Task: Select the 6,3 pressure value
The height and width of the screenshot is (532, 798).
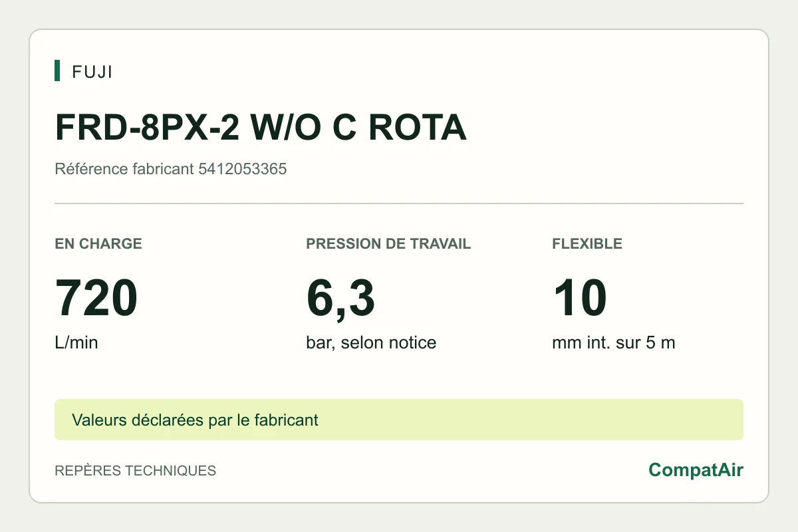Action: coord(340,299)
